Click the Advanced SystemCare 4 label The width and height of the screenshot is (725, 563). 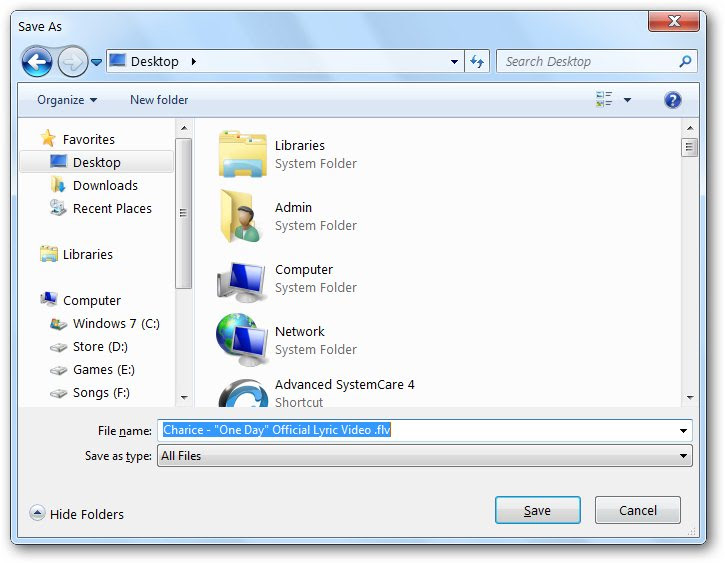pyautogui.click(x=344, y=385)
